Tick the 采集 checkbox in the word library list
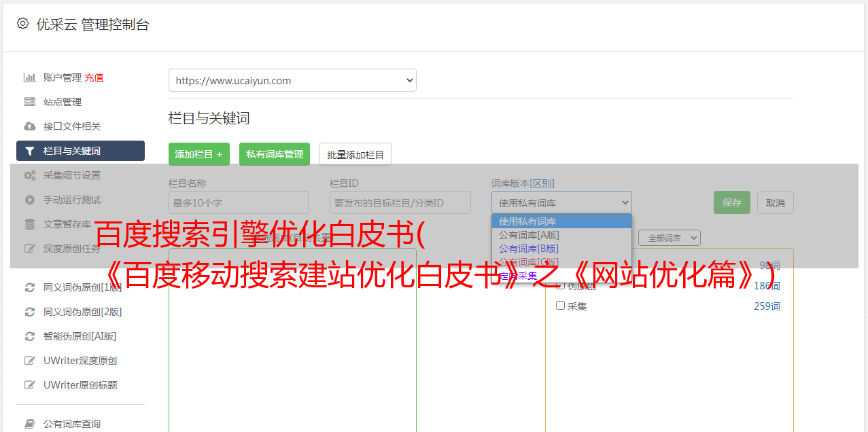Viewport: 868px width, 432px height. (561, 306)
